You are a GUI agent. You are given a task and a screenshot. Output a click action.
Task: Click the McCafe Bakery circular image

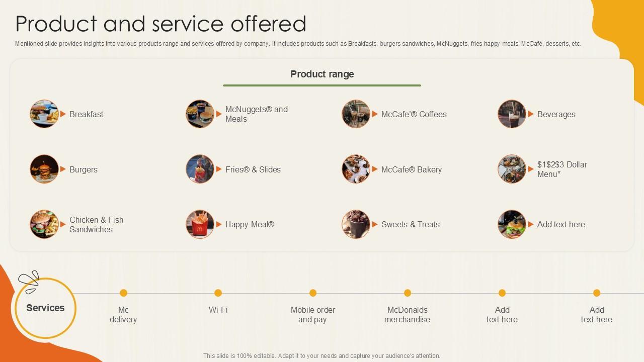[356, 169]
